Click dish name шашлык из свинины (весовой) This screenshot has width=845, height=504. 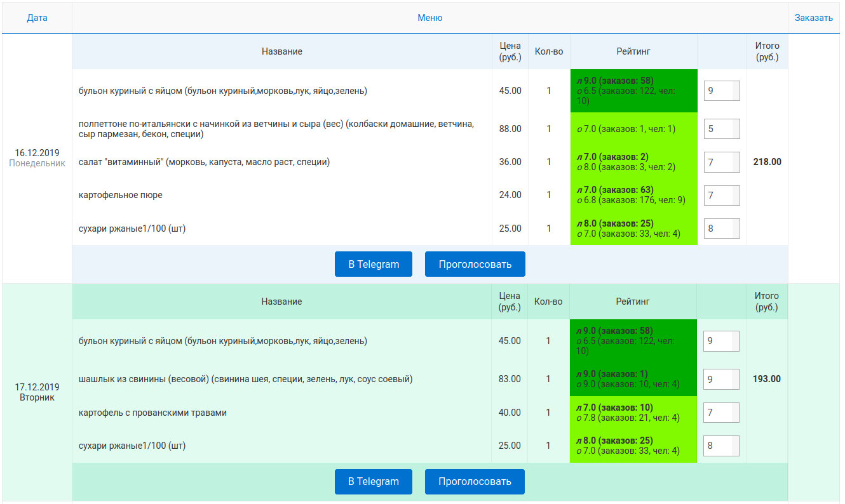[246, 379]
